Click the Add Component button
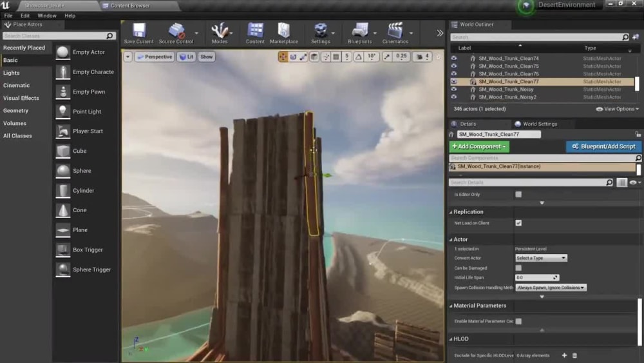Screen dimensions: 644x363 (x=479, y=146)
